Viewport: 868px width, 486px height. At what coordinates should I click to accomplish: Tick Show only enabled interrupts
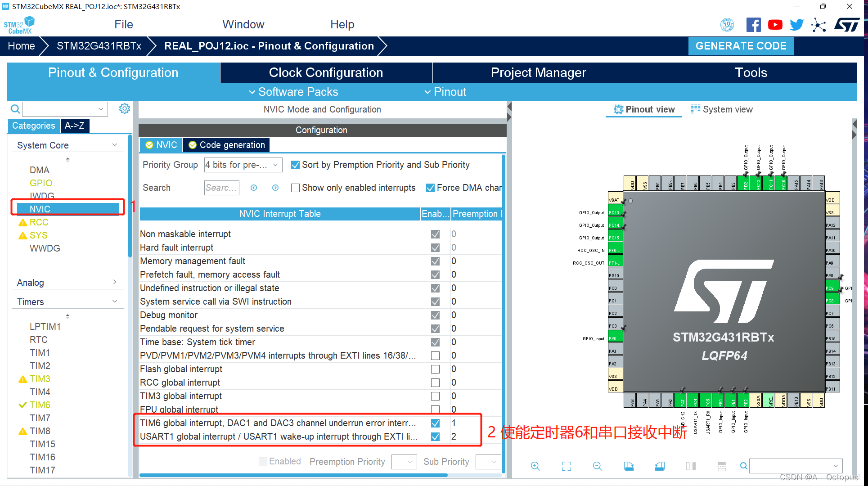click(296, 188)
